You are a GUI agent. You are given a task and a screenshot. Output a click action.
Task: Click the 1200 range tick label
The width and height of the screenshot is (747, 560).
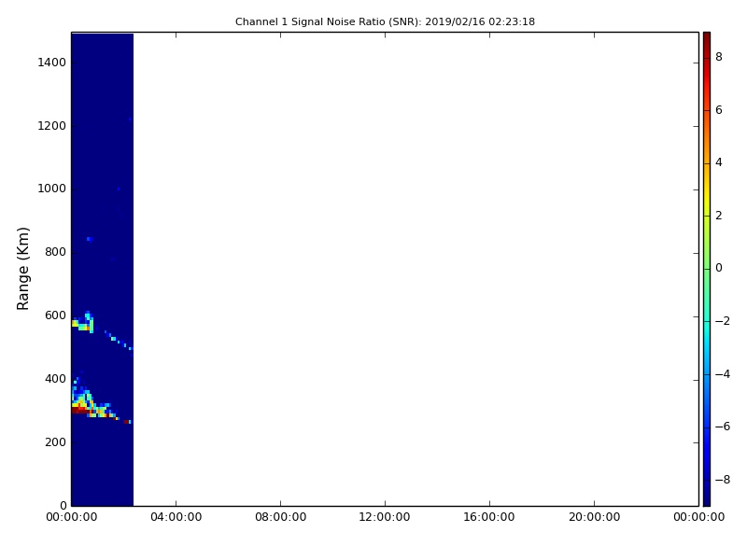(52, 126)
